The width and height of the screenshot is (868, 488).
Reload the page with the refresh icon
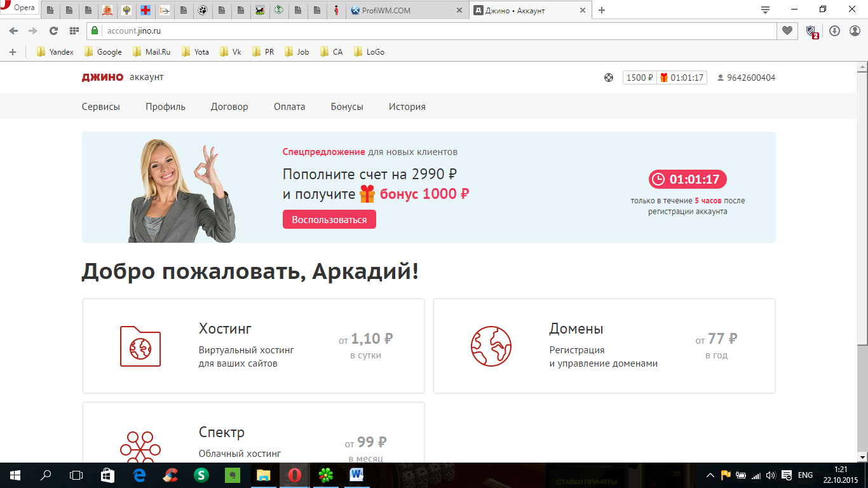tap(53, 30)
